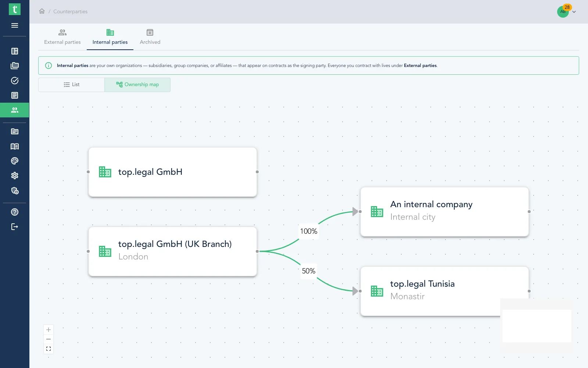Click the user avatar with 28 badge
The width and height of the screenshot is (588, 368).
click(x=563, y=11)
